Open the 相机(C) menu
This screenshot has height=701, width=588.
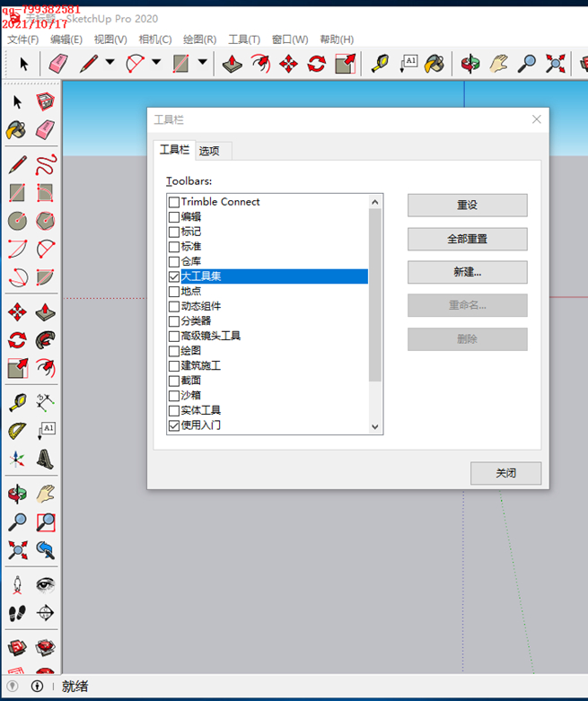coord(155,39)
